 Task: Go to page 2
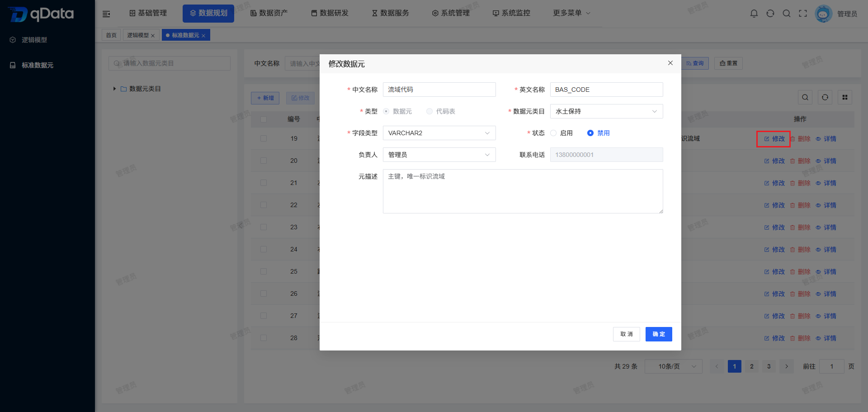(x=752, y=366)
